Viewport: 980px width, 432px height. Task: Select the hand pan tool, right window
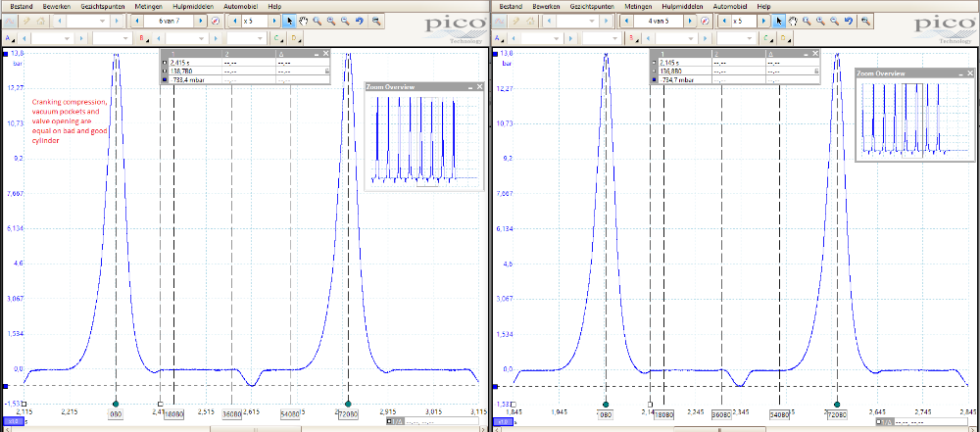[793, 21]
